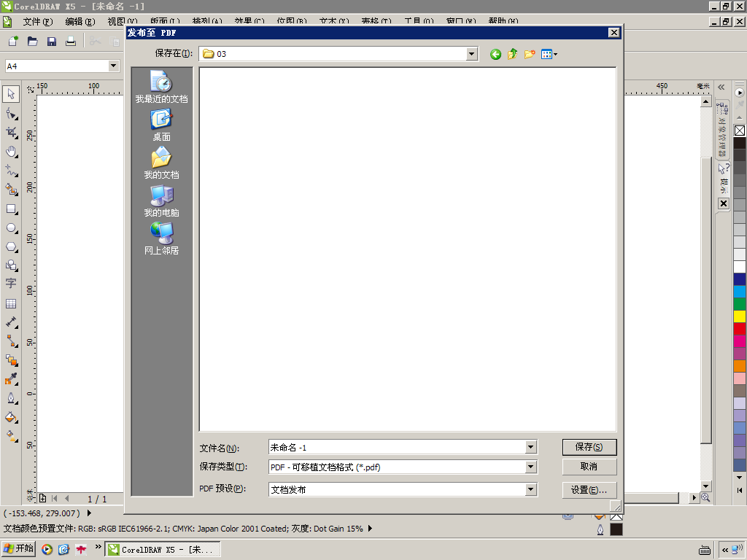Select the Eyedropper tool

(12, 379)
